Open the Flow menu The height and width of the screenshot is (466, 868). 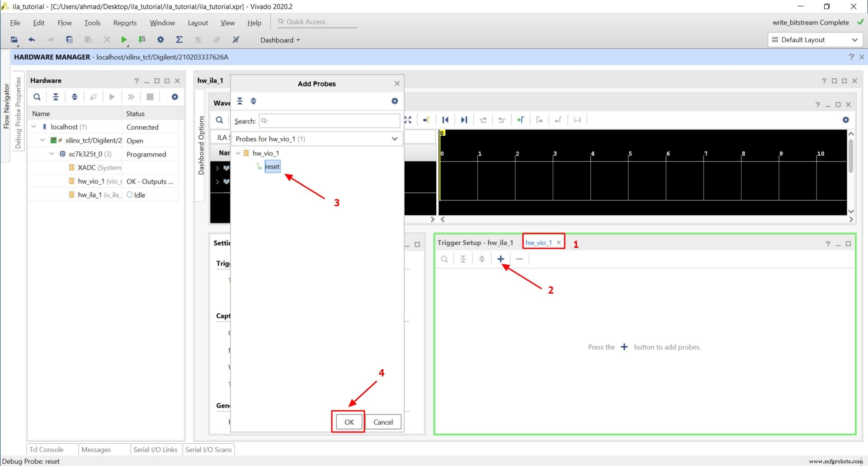[x=64, y=23]
